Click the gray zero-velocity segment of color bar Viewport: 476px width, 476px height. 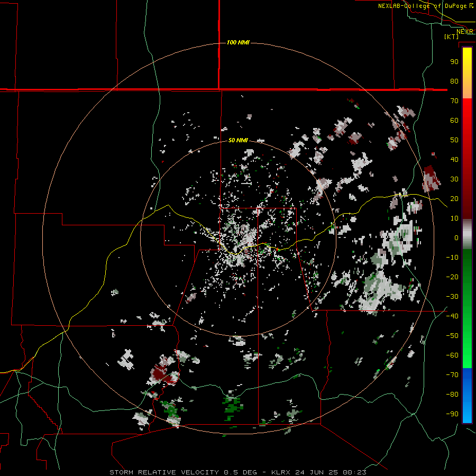pos(467,234)
